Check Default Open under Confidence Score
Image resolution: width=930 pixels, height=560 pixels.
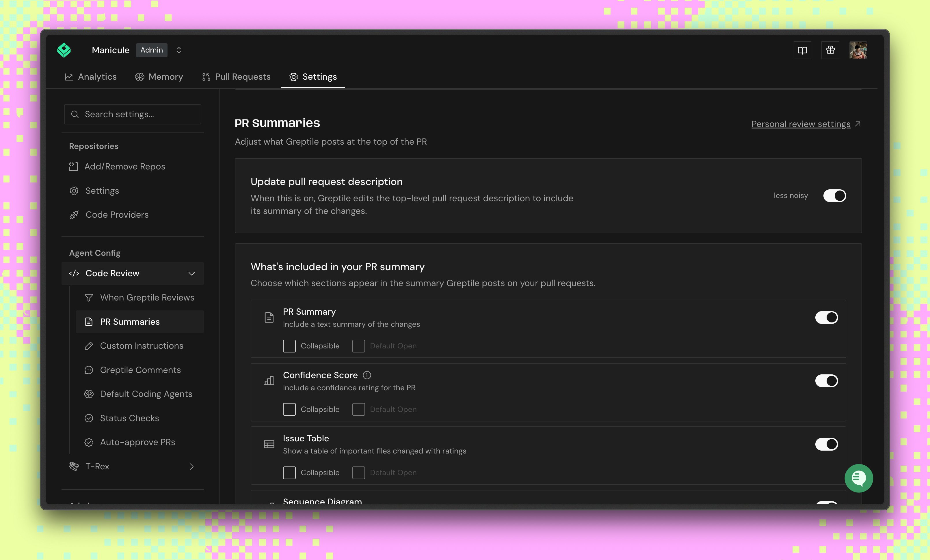point(358,410)
